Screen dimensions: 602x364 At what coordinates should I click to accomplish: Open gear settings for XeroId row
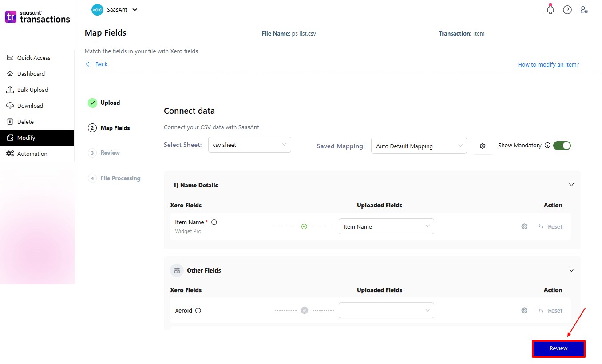[x=524, y=310]
